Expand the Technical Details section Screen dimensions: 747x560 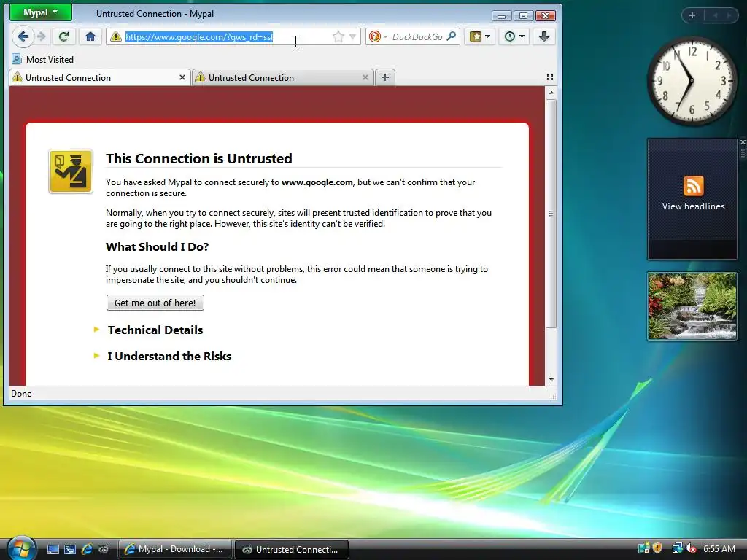[x=155, y=330]
